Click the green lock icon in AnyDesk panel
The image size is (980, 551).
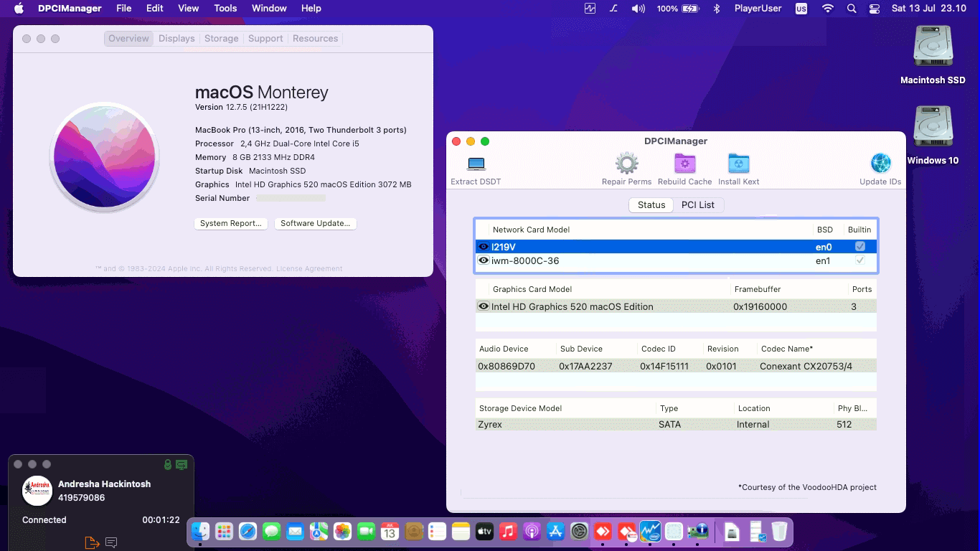click(168, 465)
